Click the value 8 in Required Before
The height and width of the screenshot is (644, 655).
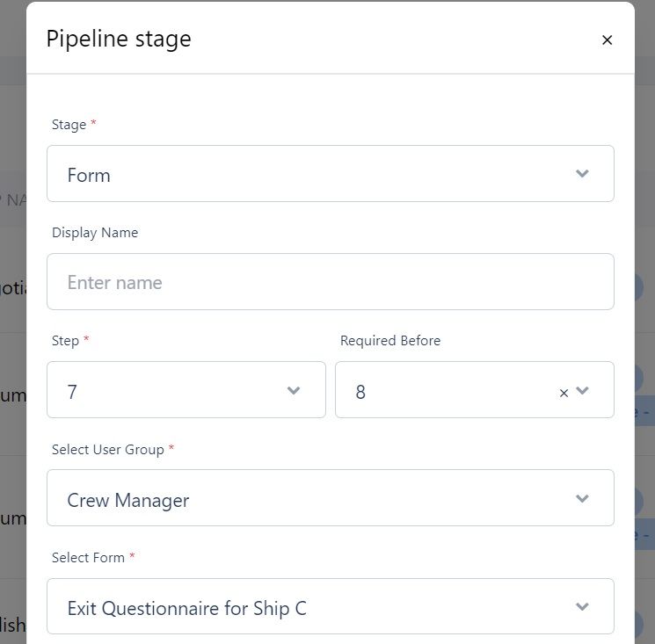(360, 392)
